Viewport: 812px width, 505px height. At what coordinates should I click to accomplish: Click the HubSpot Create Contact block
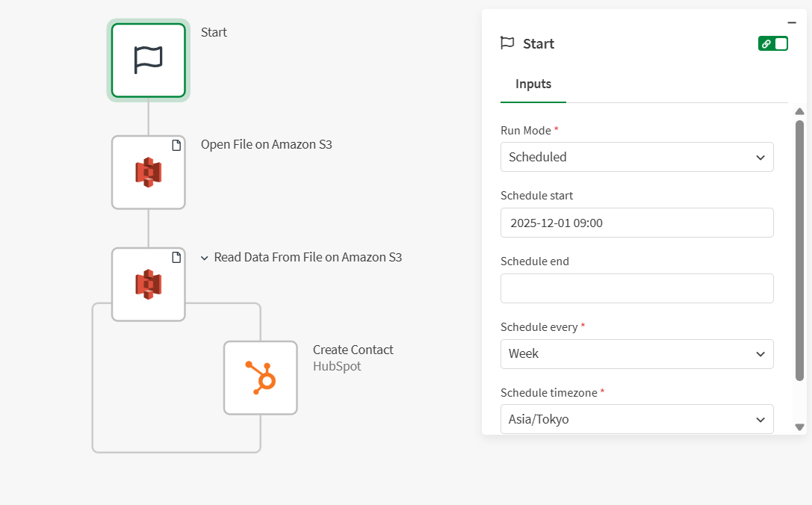260,377
